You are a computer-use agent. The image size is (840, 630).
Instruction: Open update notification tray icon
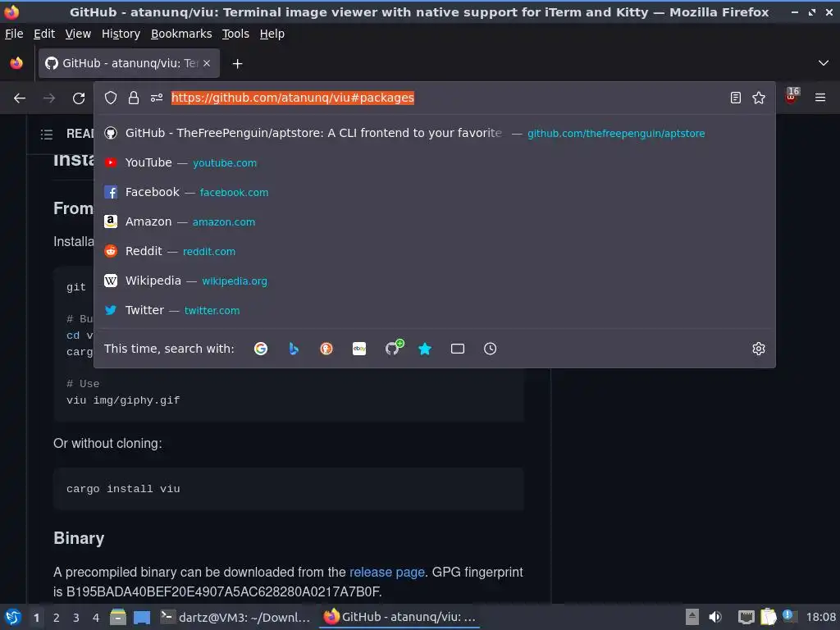789,616
